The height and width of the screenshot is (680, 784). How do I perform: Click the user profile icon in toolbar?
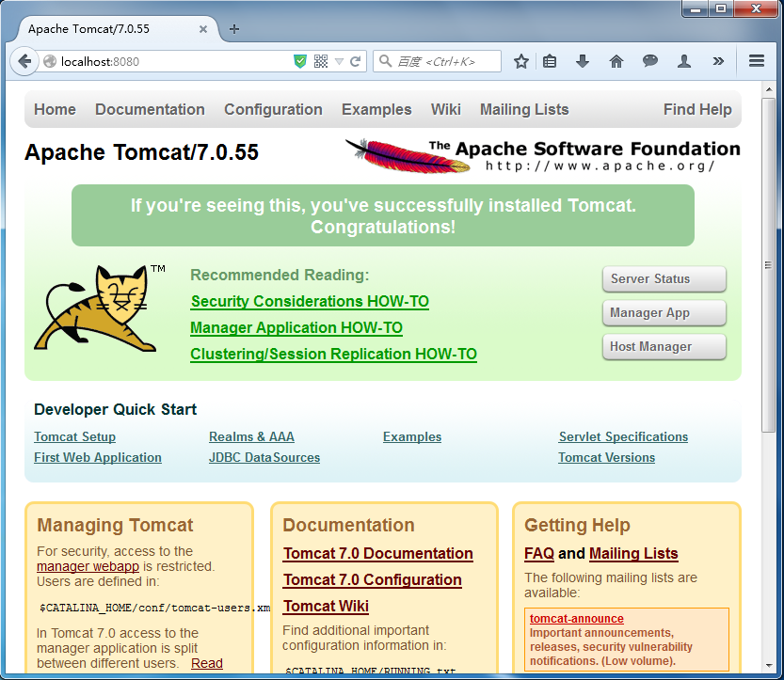(684, 61)
